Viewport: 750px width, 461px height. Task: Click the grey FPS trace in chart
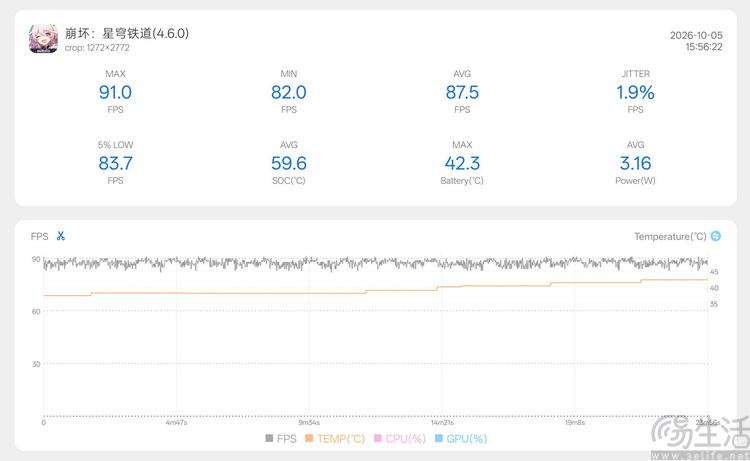coord(375,263)
